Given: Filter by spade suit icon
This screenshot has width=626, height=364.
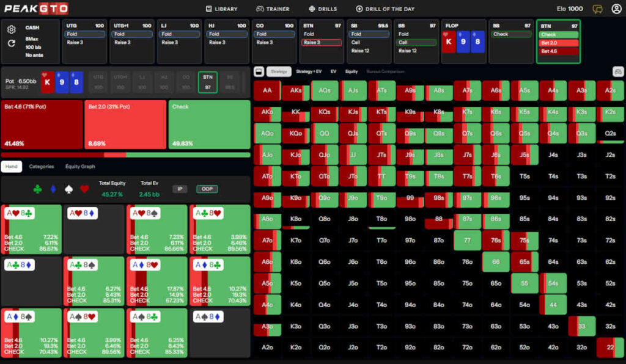Looking at the screenshot, I should pos(68,189).
